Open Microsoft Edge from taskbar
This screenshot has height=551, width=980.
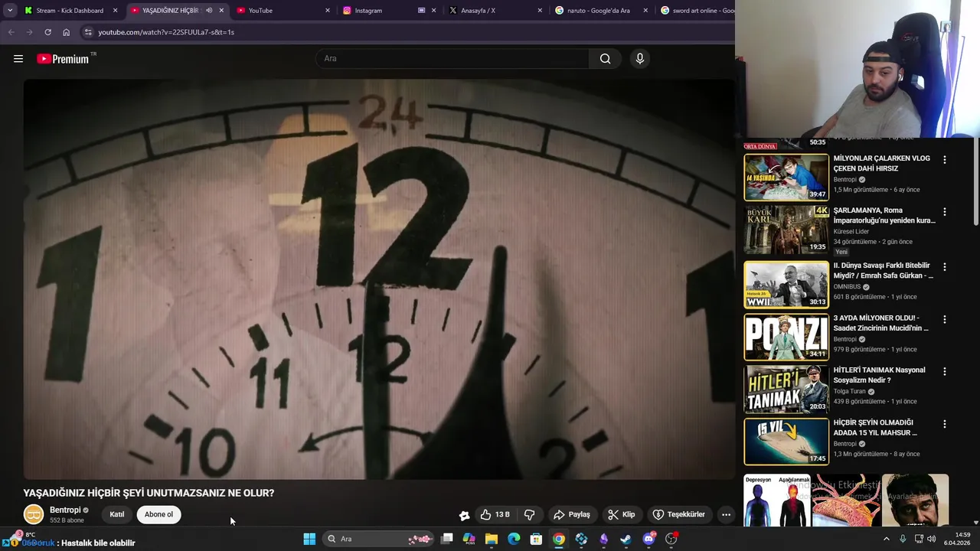pyautogui.click(x=514, y=539)
